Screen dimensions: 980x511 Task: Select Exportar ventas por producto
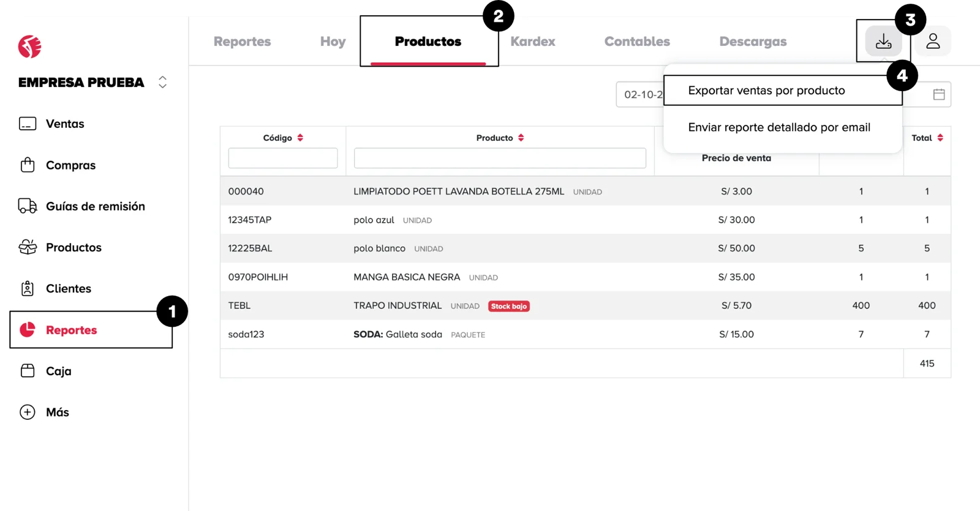coord(766,91)
